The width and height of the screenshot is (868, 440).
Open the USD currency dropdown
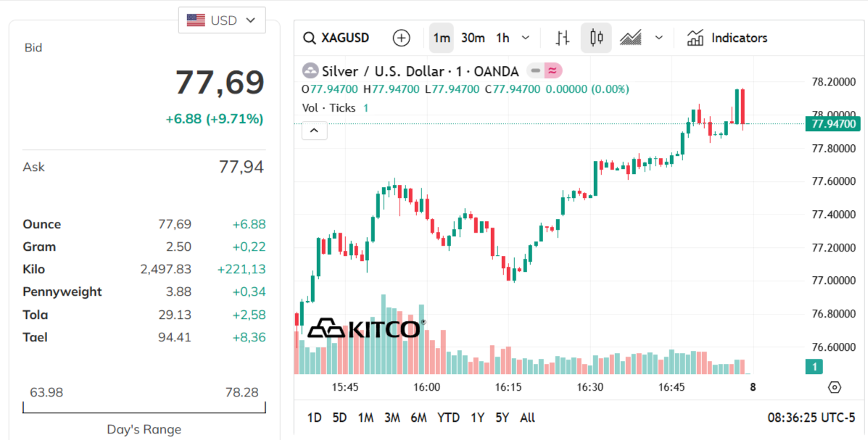tap(222, 20)
